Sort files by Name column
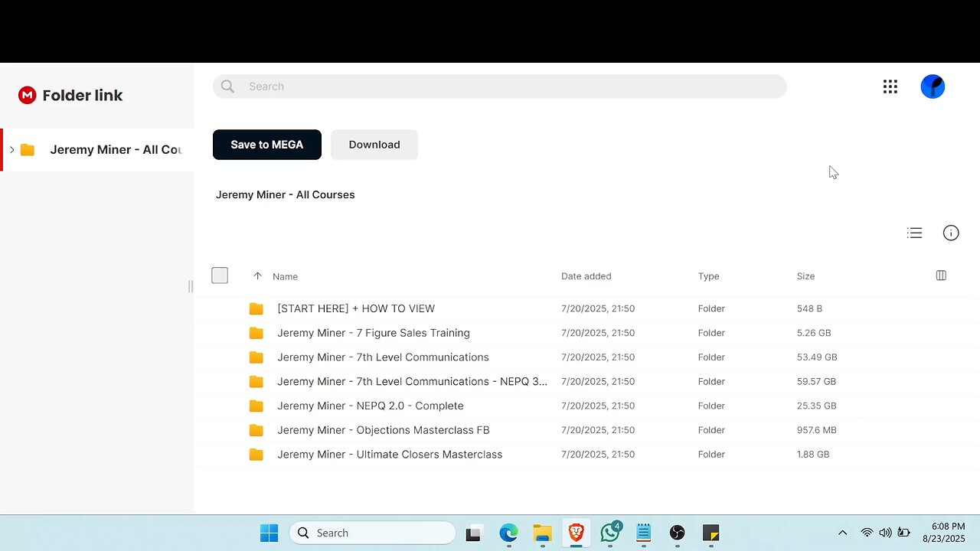The width and height of the screenshot is (980, 551). click(285, 276)
